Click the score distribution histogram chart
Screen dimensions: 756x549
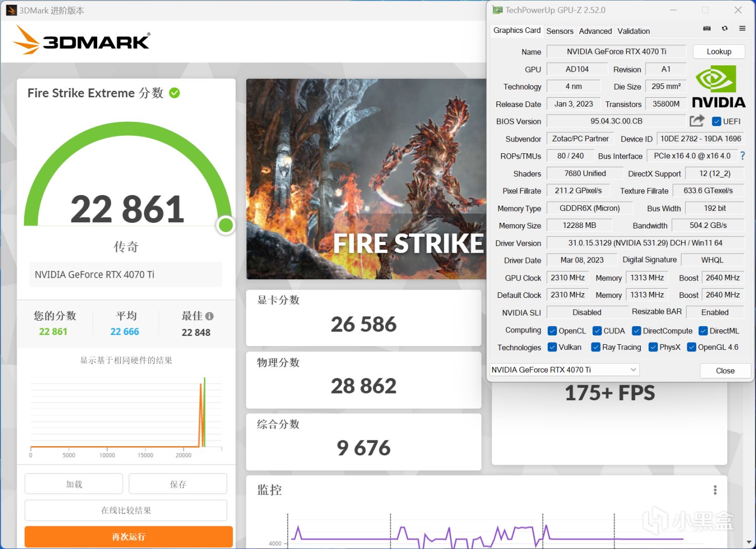tap(126, 417)
